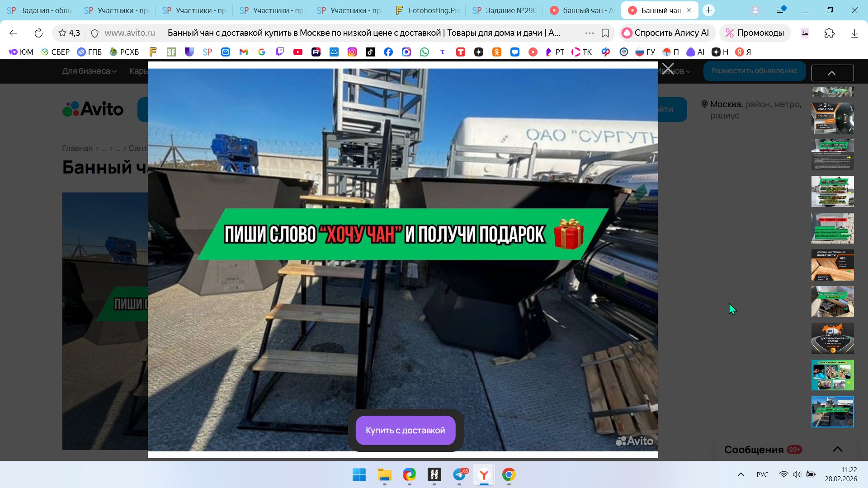Close the photo gallery overlay

click(668, 69)
